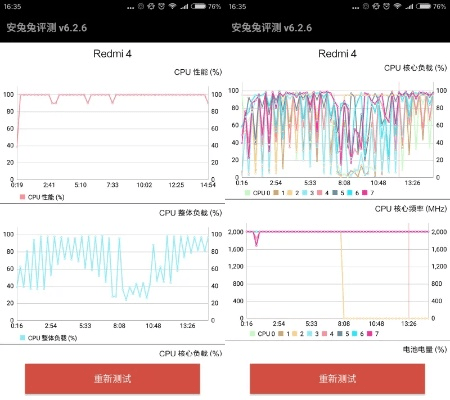Screen dimensions: 450x400
Task: Tap the Redmi 4 heading on left screen
Action: (x=112, y=53)
